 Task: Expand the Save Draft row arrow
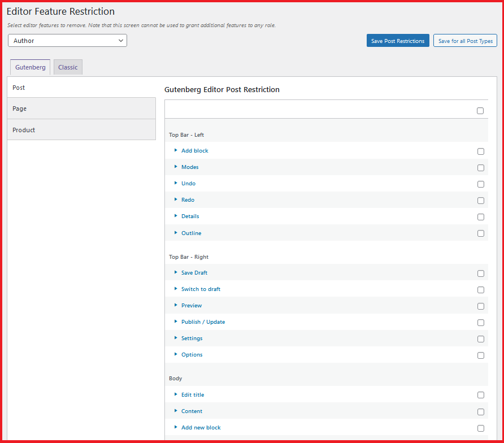pos(176,273)
